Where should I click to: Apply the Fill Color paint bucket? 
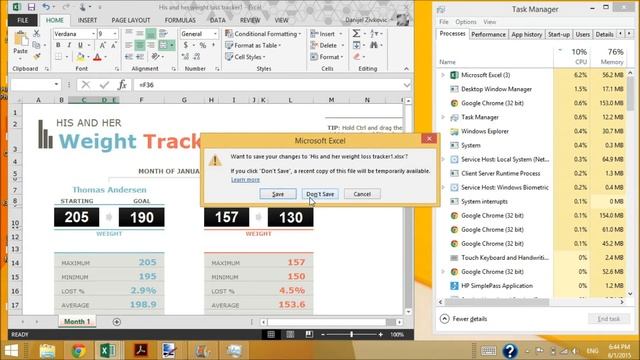80,57
